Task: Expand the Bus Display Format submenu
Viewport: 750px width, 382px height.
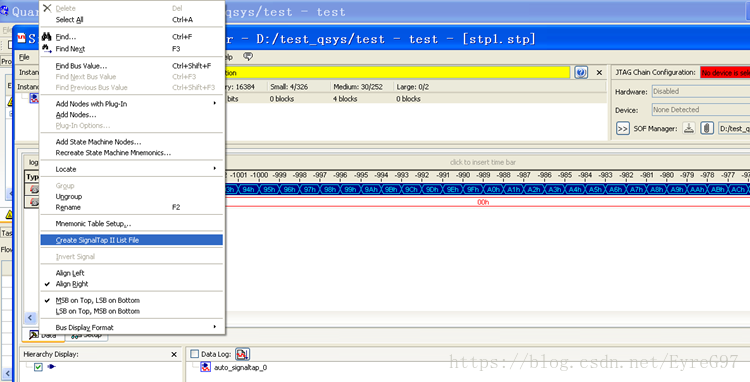Action: [x=132, y=327]
